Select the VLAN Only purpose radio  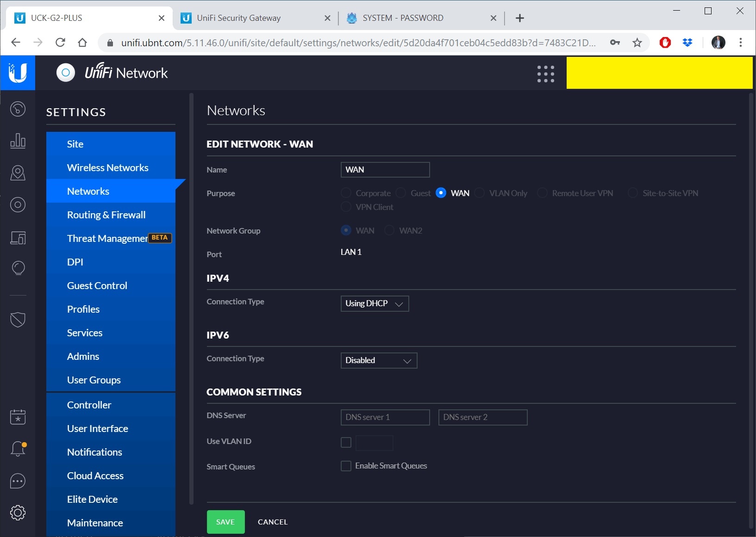[480, 193]
